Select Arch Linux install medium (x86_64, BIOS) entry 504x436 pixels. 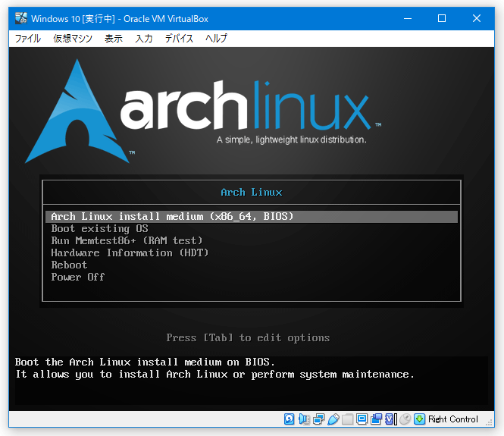tap(252, 217)
